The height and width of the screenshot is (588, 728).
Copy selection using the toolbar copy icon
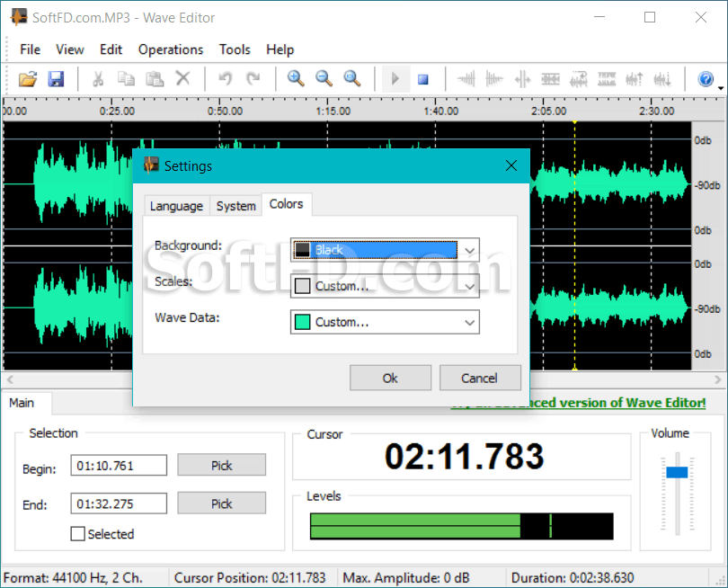point(126,79)
